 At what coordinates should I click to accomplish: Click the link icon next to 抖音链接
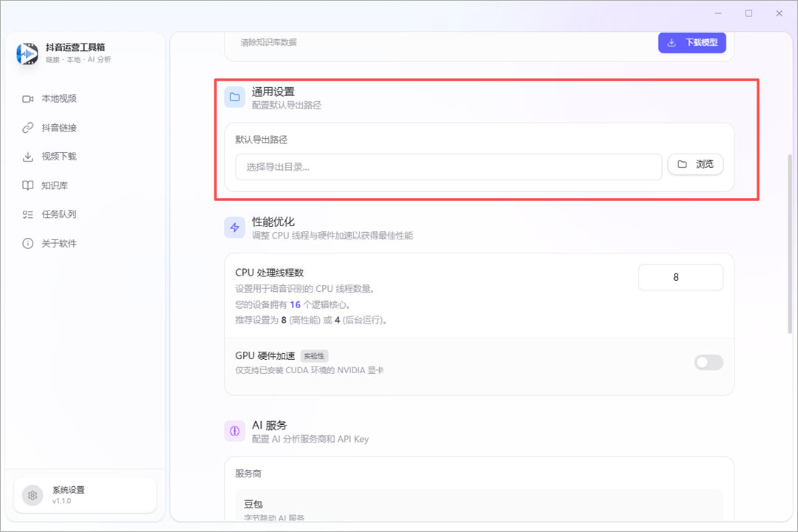pyautogui.click(x=27, y=127)
